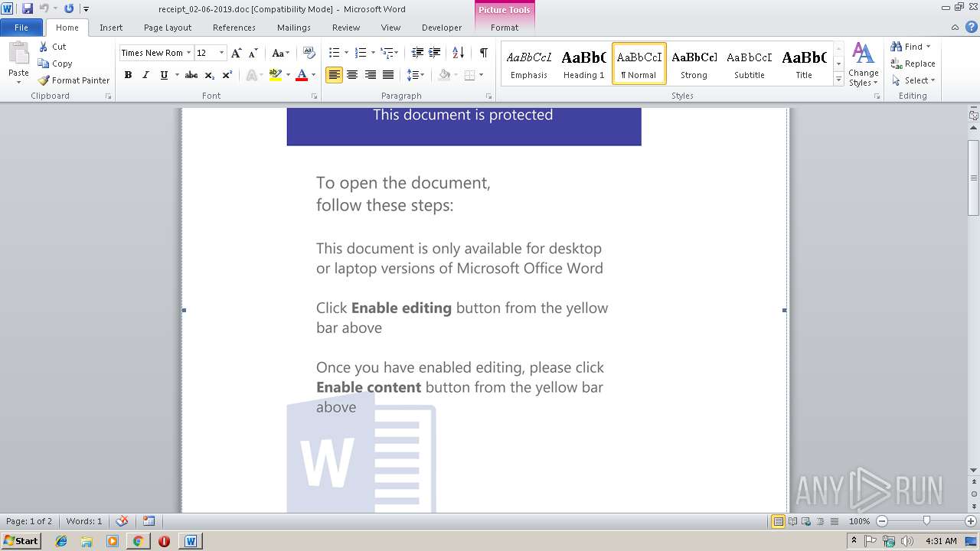Open the Change Styles dropdown
Image resolution: width=980 pixels, height=551 pixels.
863,65
